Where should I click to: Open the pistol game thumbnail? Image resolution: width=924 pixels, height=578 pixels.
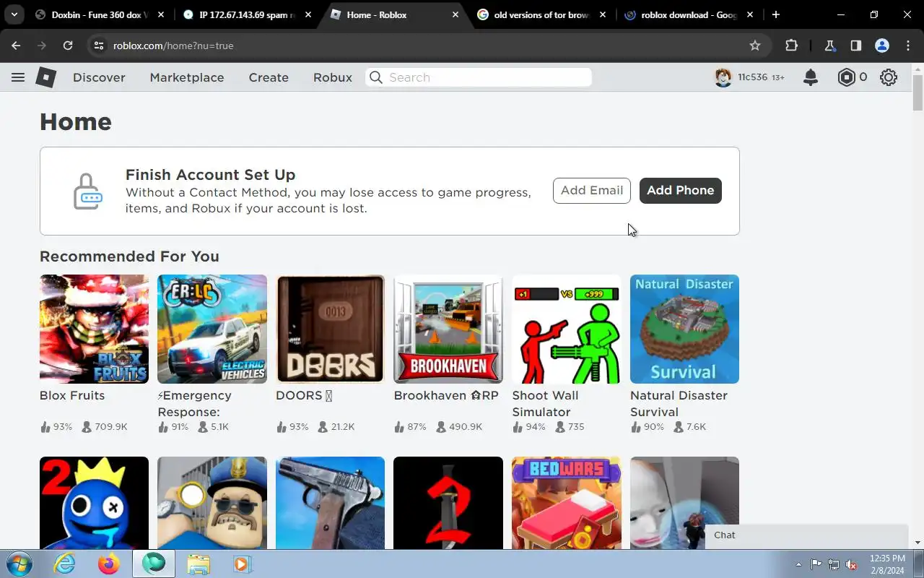(x=330, y=503)
